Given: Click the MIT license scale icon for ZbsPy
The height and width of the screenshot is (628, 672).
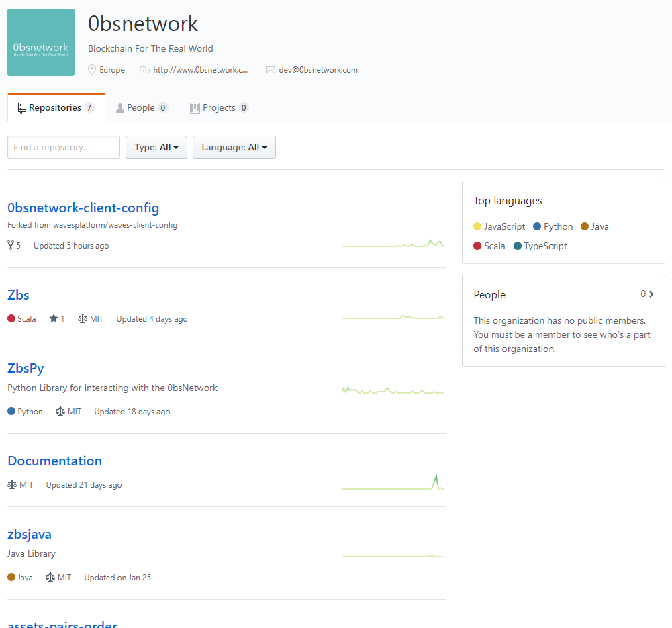Looking at the screenshot, I should pos(60,411).
